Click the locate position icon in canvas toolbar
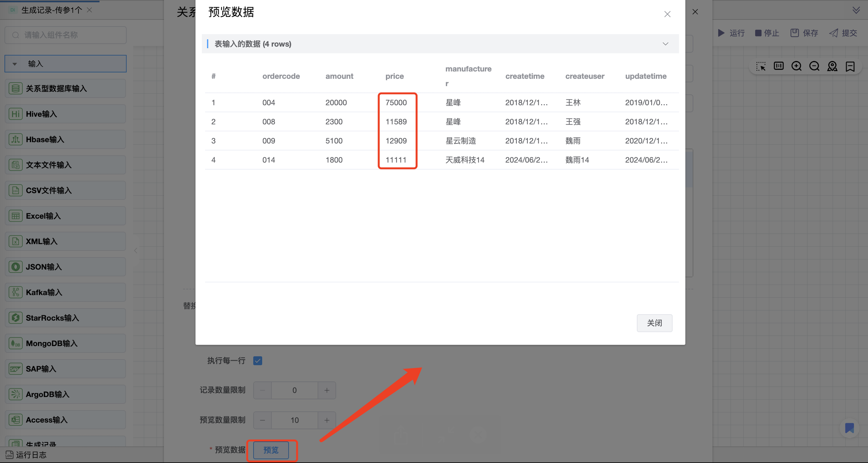 (832, 66)
